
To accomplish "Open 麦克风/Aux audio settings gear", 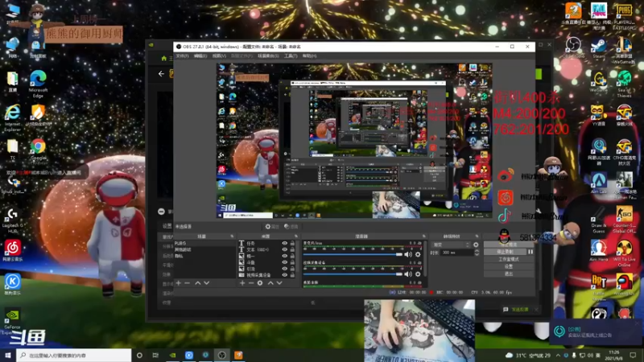I will pyautogui.click(x=418, y=254).
